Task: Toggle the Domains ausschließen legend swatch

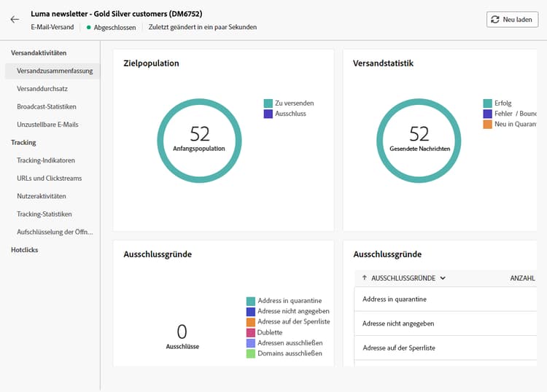Action: tap(250, 353)
